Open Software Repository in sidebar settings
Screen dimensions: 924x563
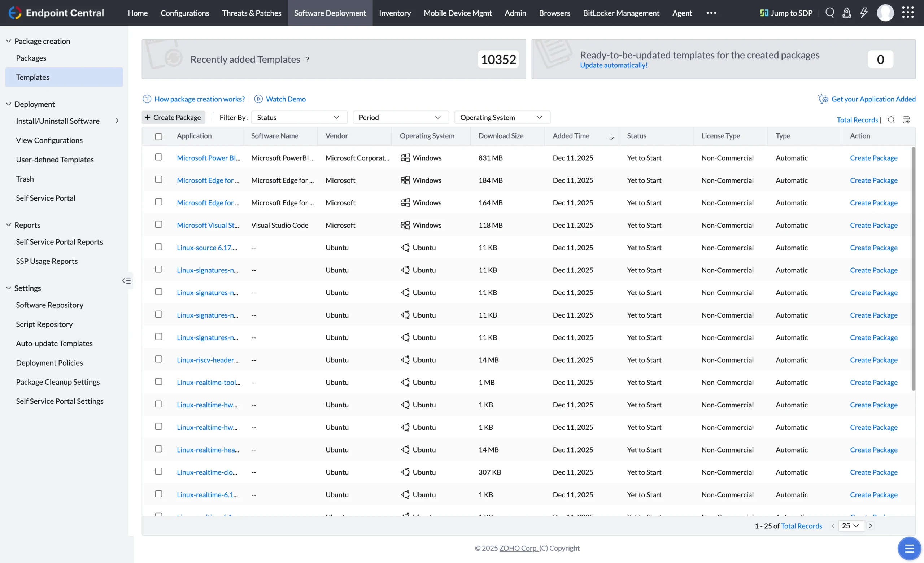tap(49, 305)
